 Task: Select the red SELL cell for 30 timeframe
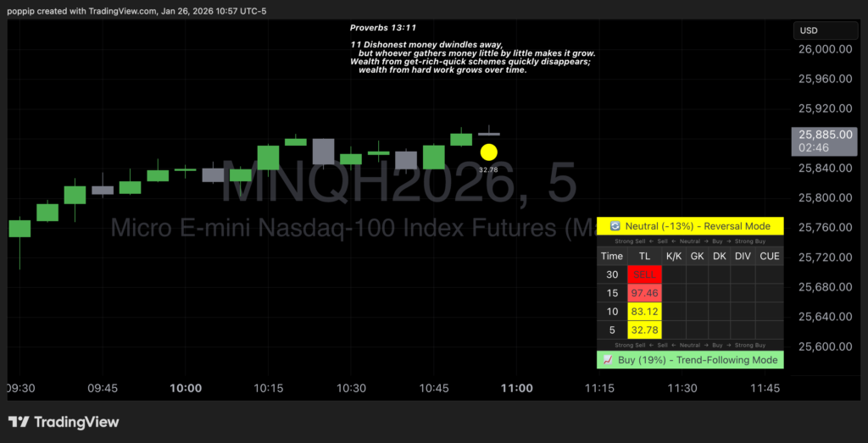coord(644,274)
